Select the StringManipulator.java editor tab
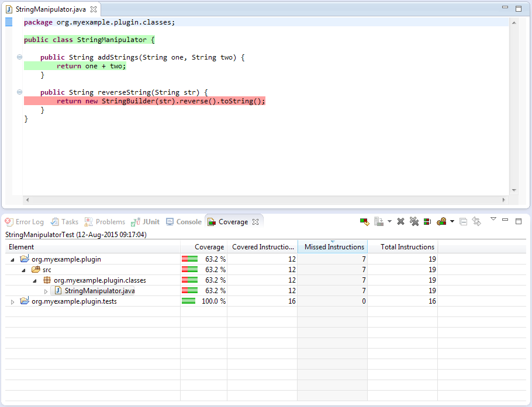The height and width of the screenshot is (407, 532). [x=50, y=9]
